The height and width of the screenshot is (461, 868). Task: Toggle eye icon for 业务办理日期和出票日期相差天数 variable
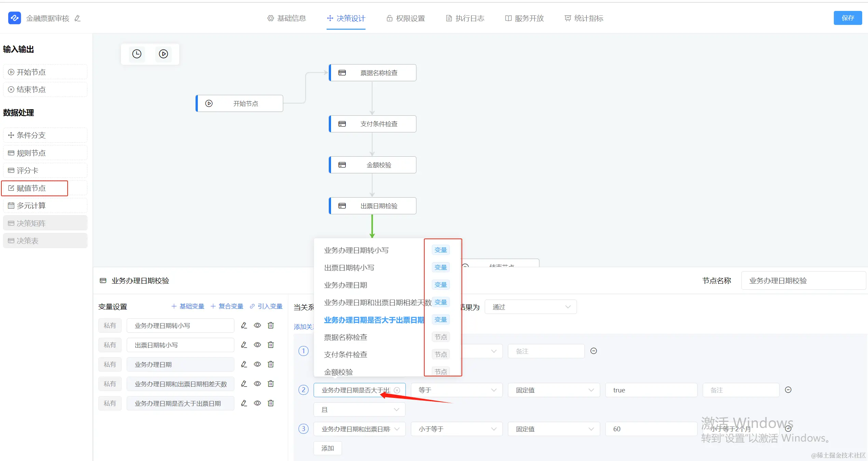pos(258,384)
